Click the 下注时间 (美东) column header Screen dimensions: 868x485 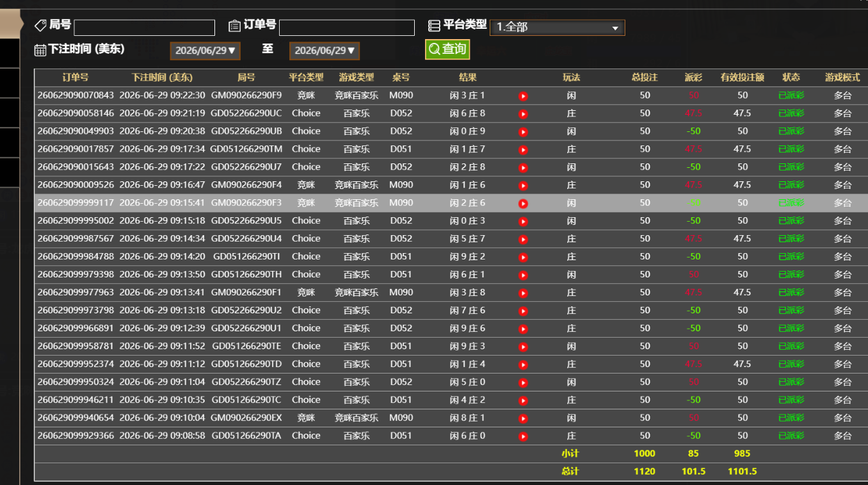coord(162,78)
